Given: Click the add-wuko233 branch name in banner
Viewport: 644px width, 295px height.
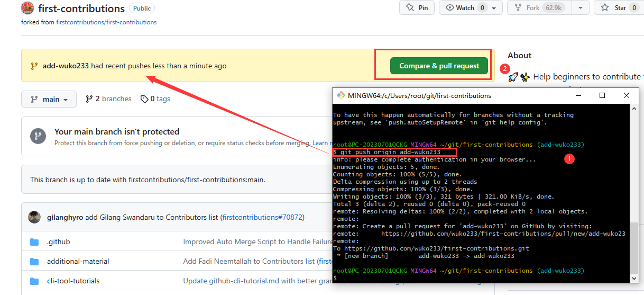Looking at the screenshot, I should [x=66, y=66].
